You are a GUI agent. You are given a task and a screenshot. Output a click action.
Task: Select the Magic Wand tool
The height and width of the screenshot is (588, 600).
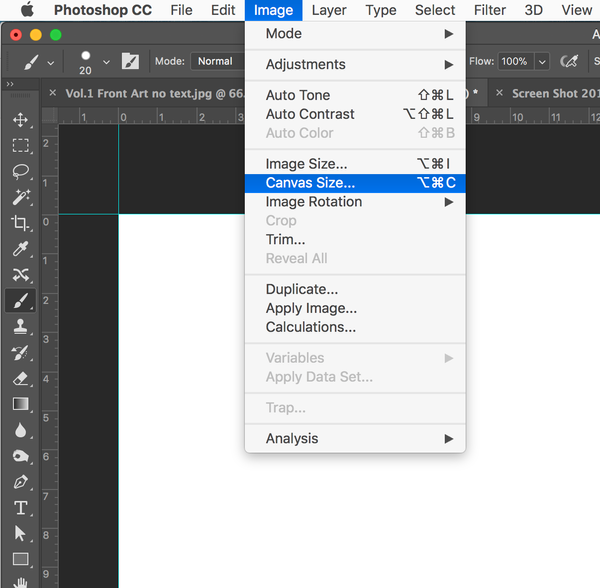20,197
